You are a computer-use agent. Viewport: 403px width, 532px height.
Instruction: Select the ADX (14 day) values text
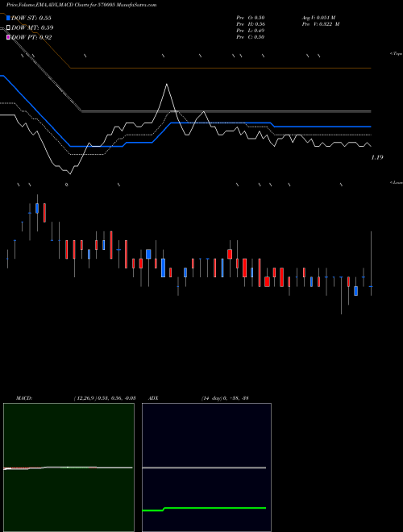pyautogui.click(x=225, y=398)
